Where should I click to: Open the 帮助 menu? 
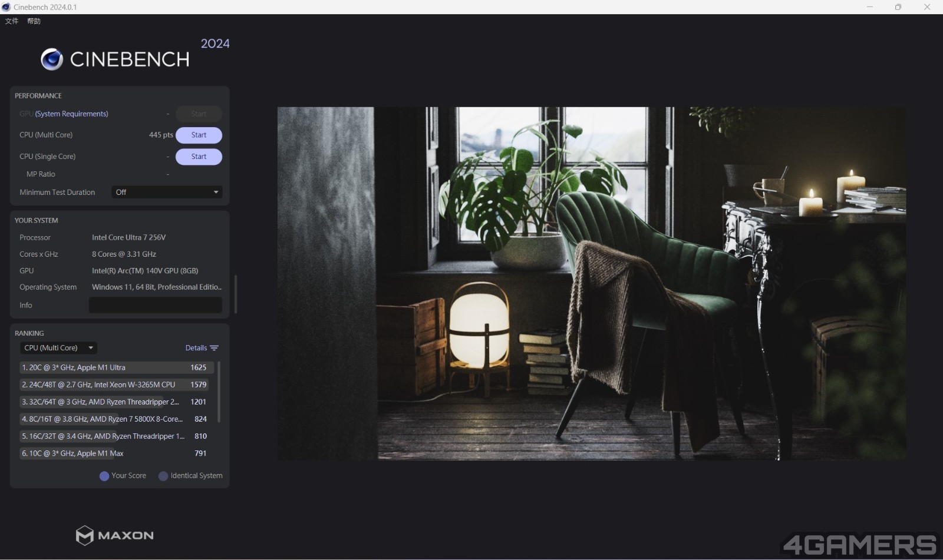[34, 21]
